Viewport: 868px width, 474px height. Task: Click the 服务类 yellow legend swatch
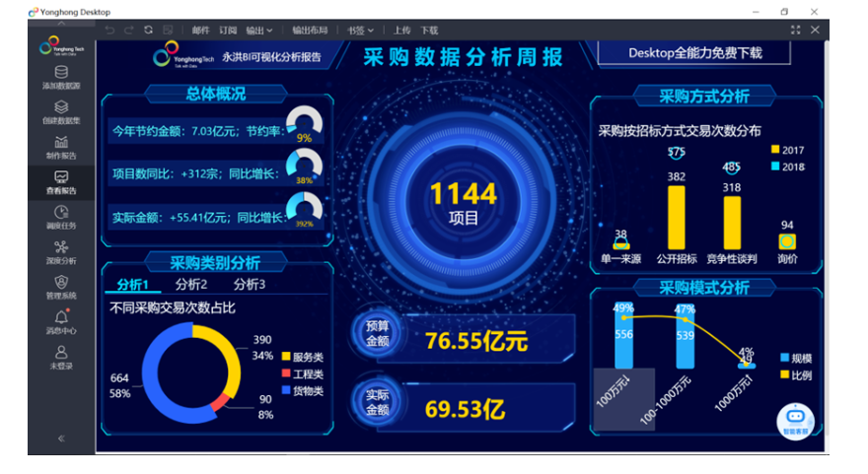(286, 356)
